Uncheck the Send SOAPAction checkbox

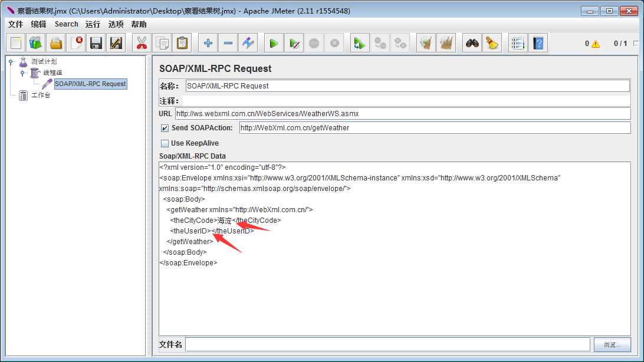165,128
